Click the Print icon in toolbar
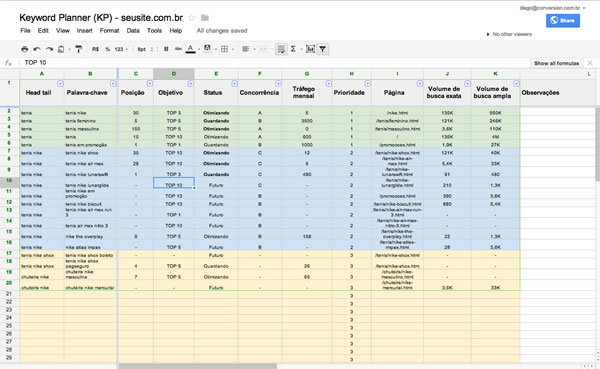The width and height of the screenshot is (600, 369). click(x=24, y=49)
